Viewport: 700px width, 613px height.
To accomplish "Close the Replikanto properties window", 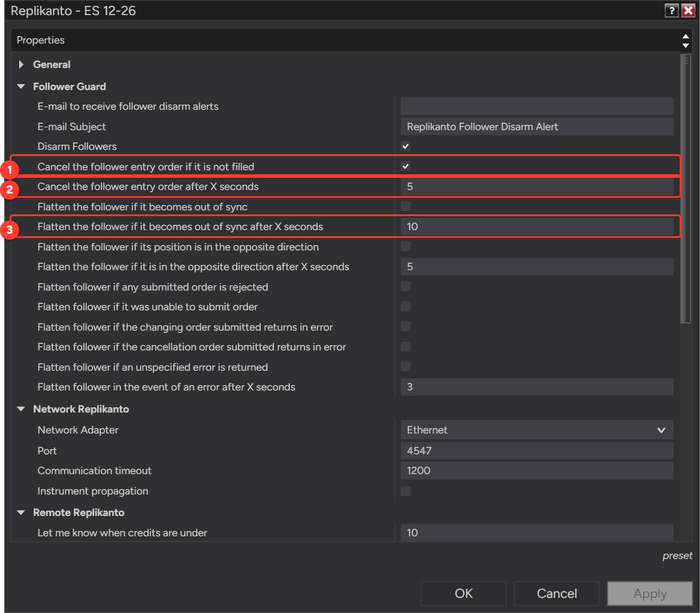I will (x=688, y=10).
